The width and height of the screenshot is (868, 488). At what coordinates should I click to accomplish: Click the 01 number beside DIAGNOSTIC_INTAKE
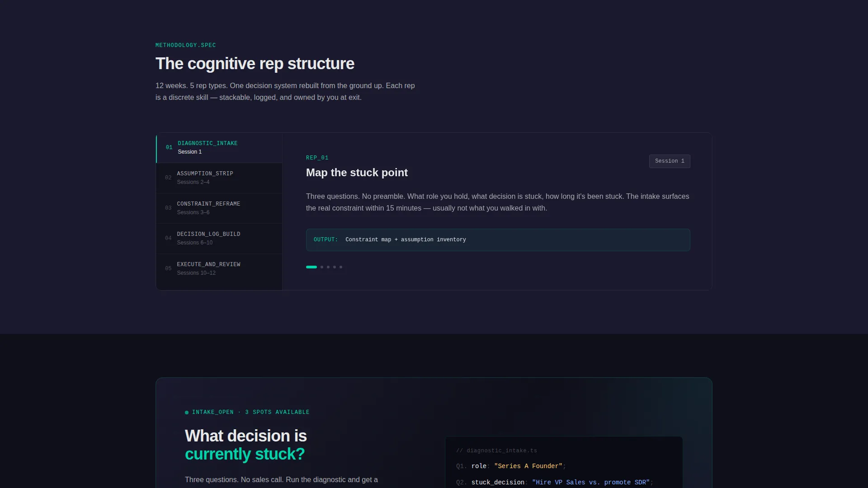(x=169, y=148)
